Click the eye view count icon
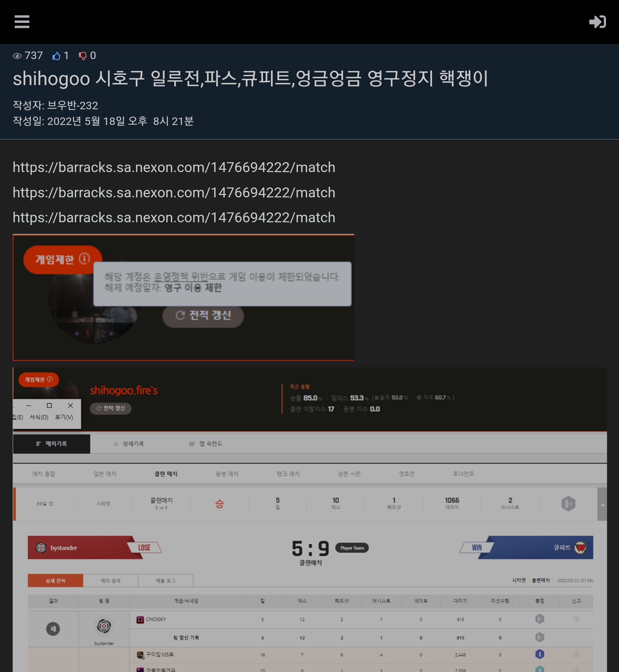Image resolution: width=619 pixels, height=672 pixels. 17,56
